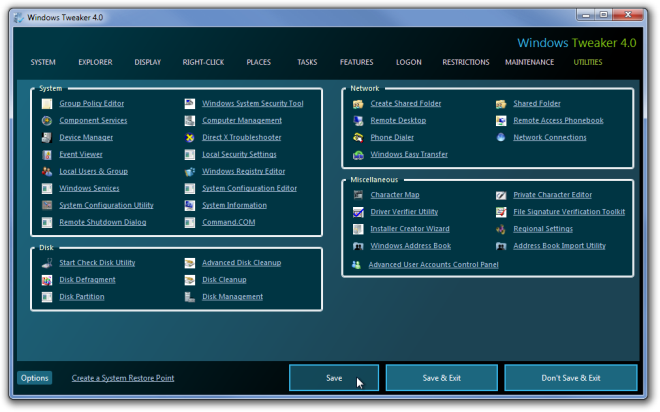660x412 pixels.
Task: Switch to the EXPLORER tab
Action: [x=95, y=62]
